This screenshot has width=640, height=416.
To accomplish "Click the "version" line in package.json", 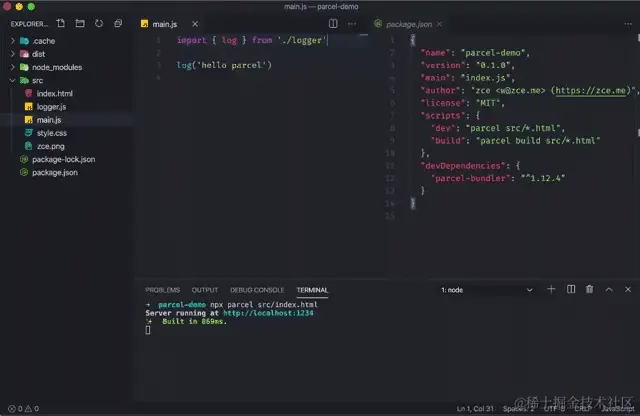I will pos(467,65).
